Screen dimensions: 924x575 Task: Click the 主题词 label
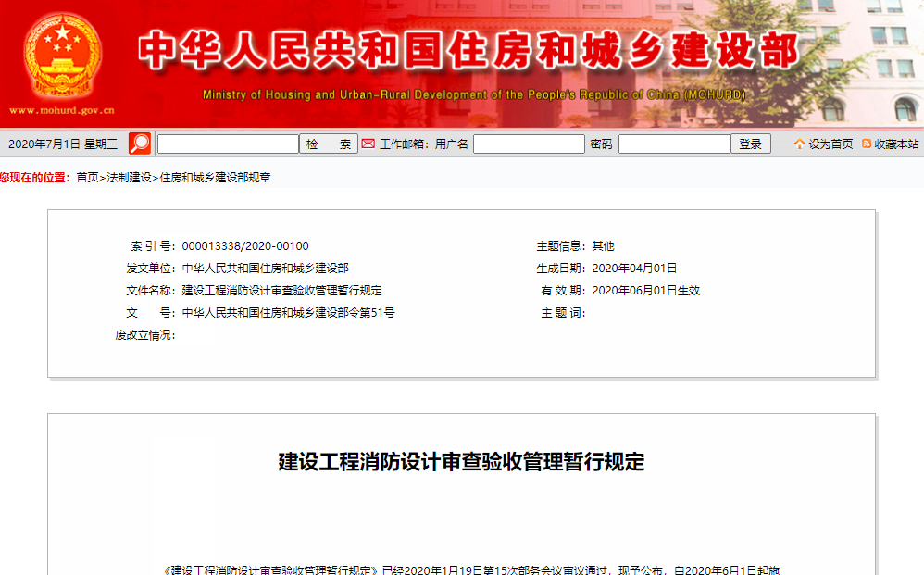pyautogui.click(x=563, y=313)
